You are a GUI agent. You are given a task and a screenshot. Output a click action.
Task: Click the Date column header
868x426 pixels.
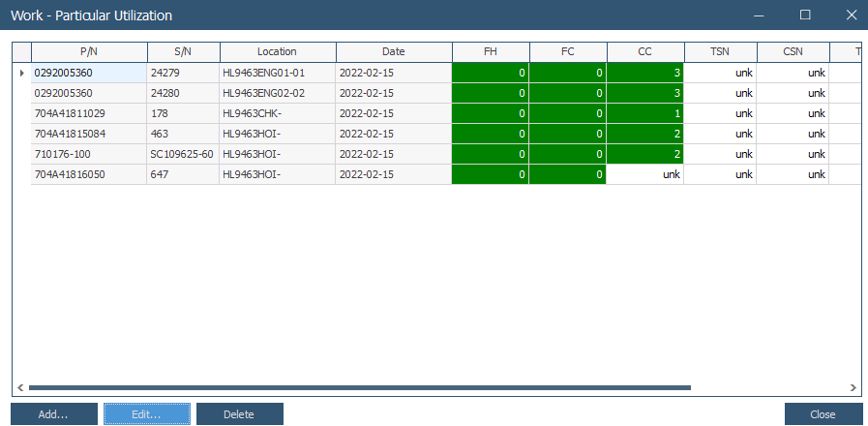coord(393,52)
